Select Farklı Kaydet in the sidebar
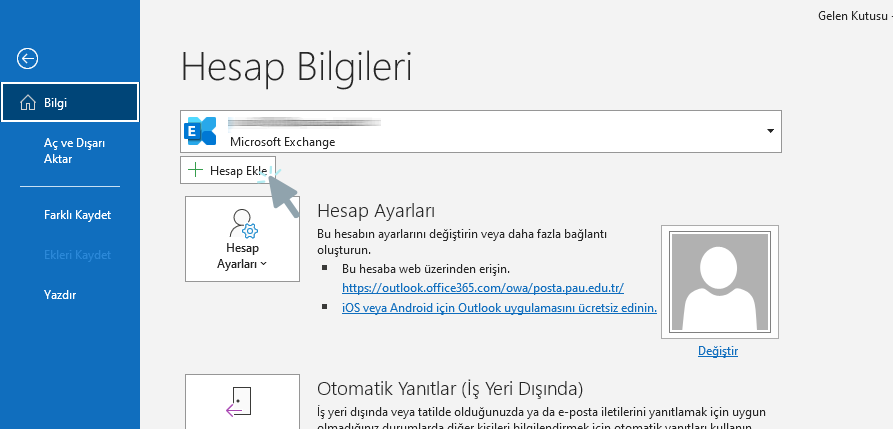This screenshot has width=893, height=429. click(x=77, y=215)
